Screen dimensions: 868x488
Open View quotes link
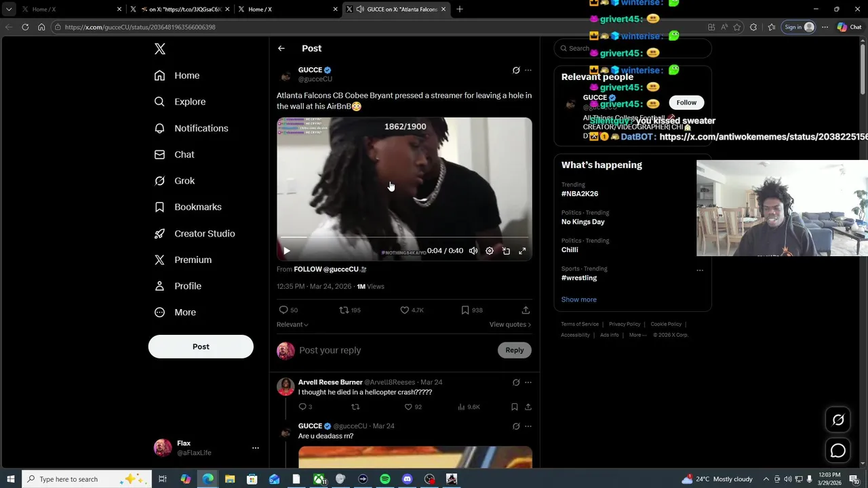click(x=510, y=325)
